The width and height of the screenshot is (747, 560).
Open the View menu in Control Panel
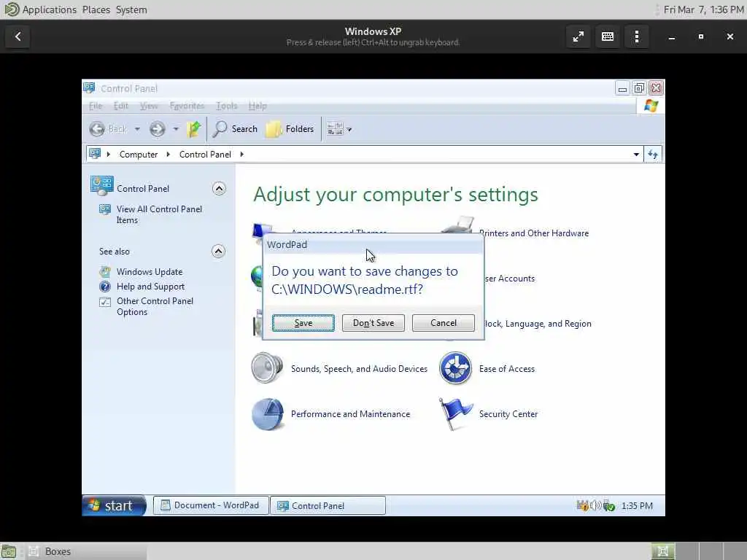click(149, 106)
